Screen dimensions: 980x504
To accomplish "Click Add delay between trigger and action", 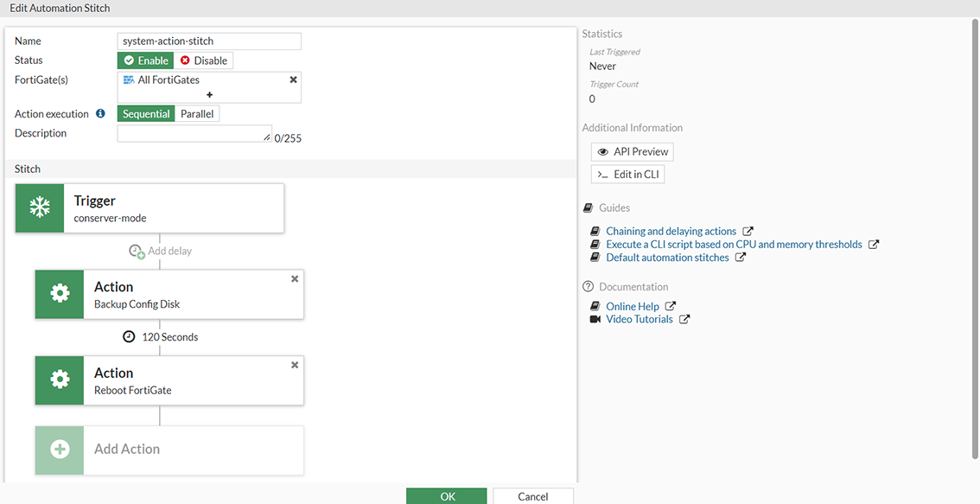I will tap(161, 252).
